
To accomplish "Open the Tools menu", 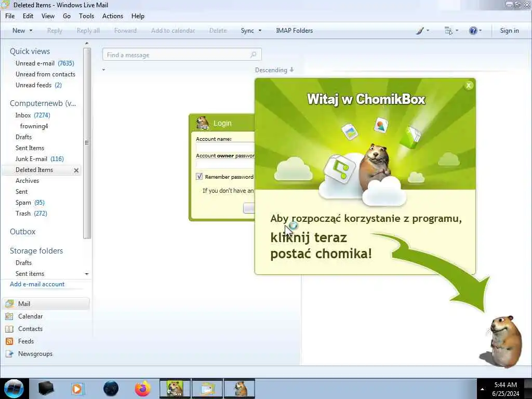I will [x=87, y=16].
